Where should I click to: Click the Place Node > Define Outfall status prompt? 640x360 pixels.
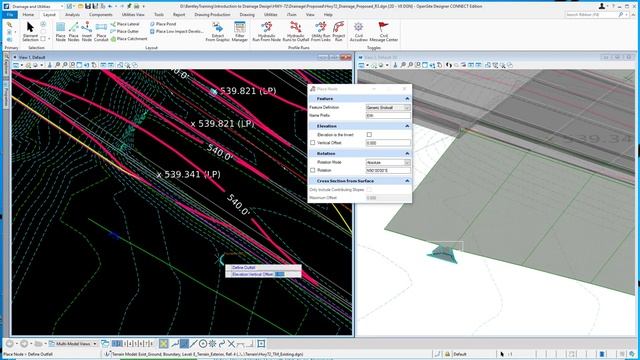pos(28,354)
